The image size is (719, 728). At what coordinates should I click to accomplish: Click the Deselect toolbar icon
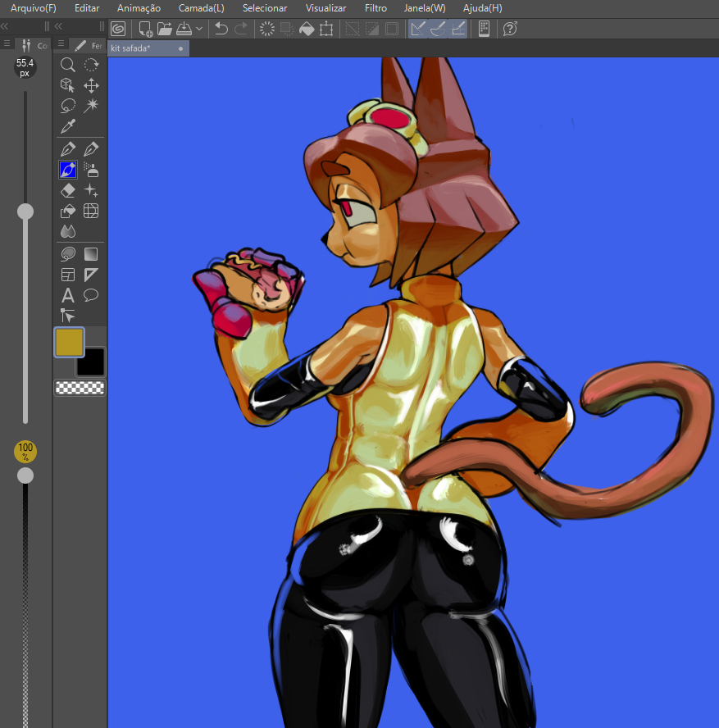[353, 29]
